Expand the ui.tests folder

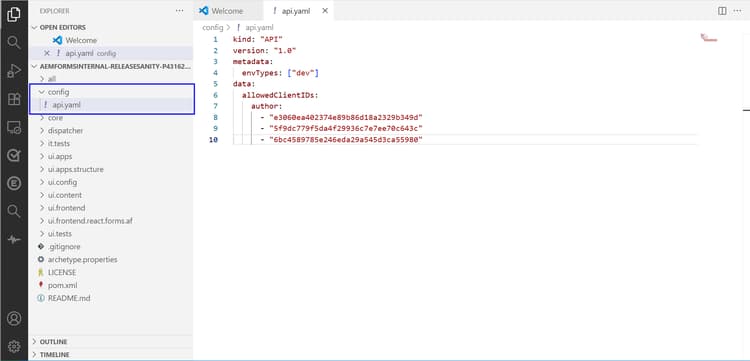point(111,234)
